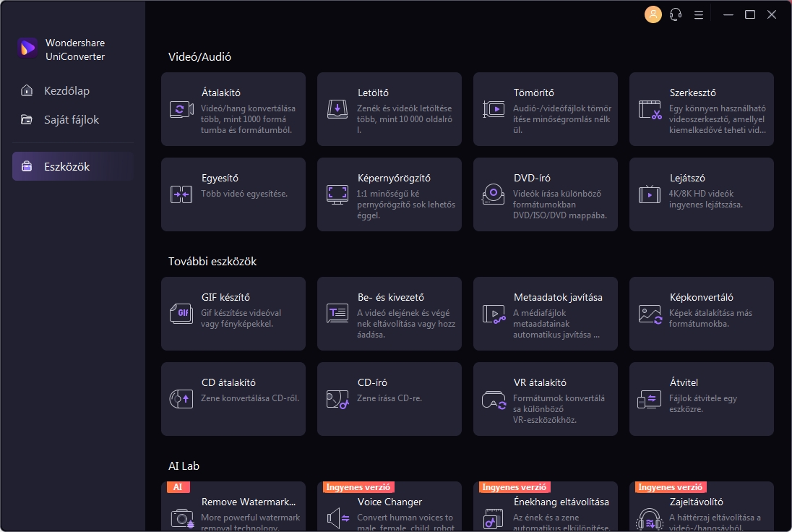Open the hamburger menu in title bar
This screenshot has width=792, height=532.
pyautogui.click(x=699, y=14)
